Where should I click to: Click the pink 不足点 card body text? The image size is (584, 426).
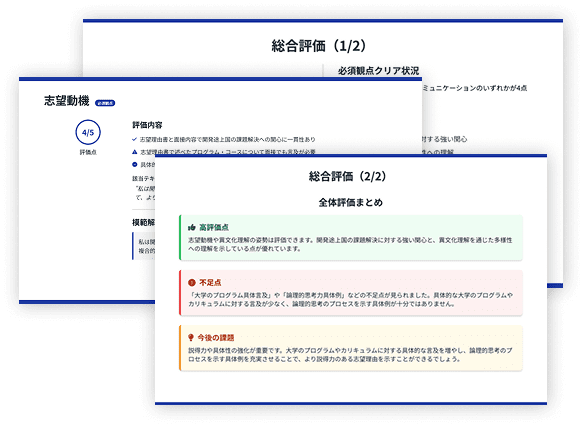(x=350, y=299)
